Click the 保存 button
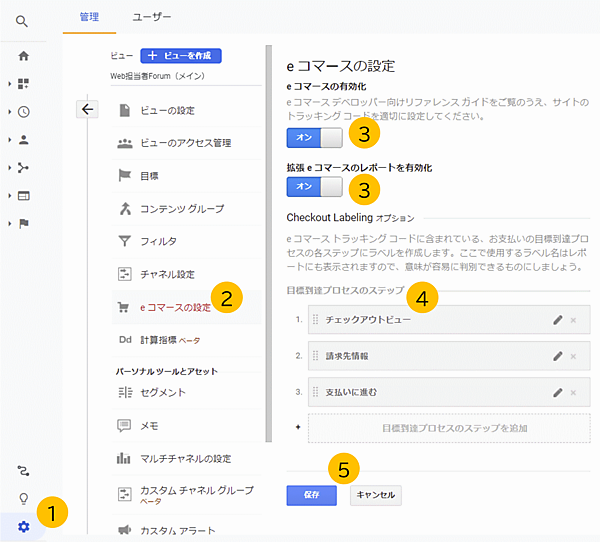 311,494
